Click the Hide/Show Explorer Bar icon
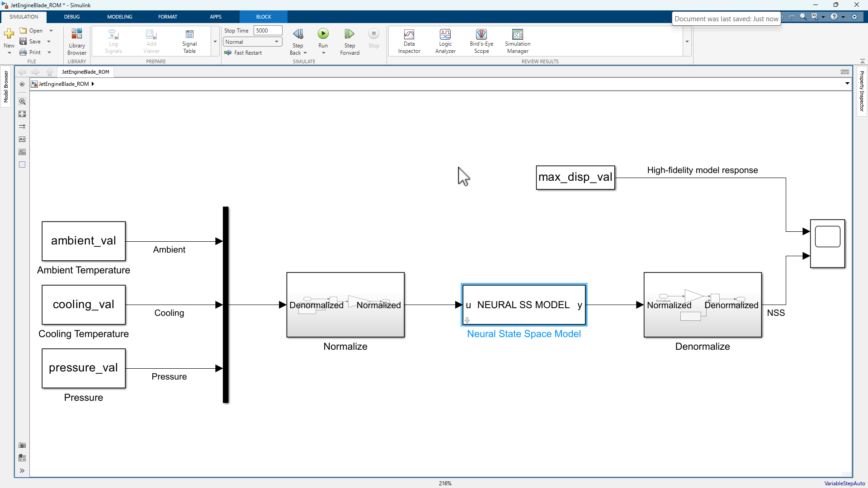 (x=22, y=84)
